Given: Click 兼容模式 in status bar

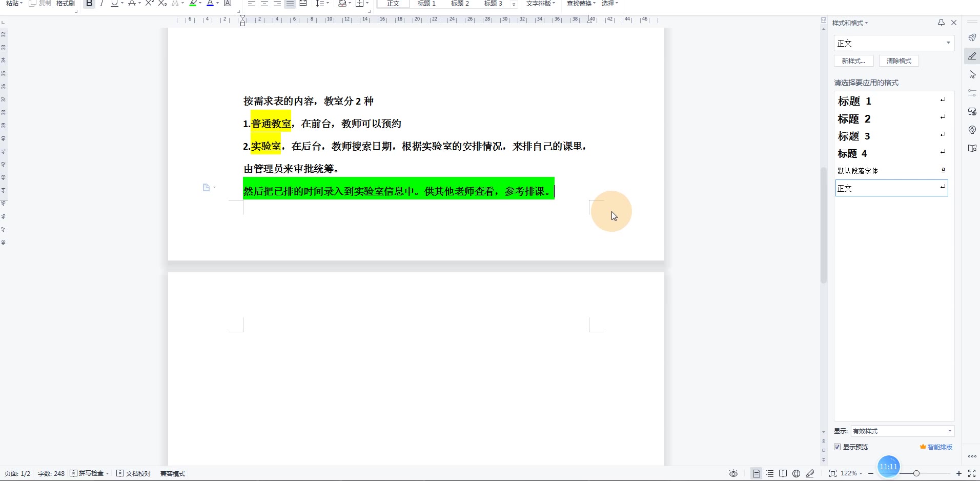Looking at the screenshot, I should point(173,473).
